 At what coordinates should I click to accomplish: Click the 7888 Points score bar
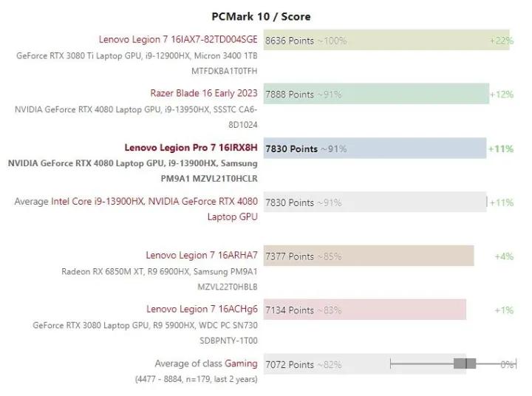[376, 95]
